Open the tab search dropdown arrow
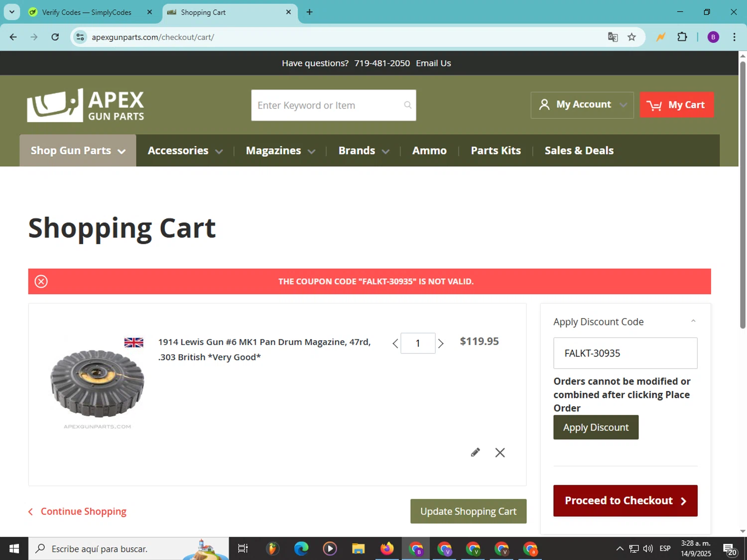The height and width of the screenshot is (560, 747). (12, 12)
